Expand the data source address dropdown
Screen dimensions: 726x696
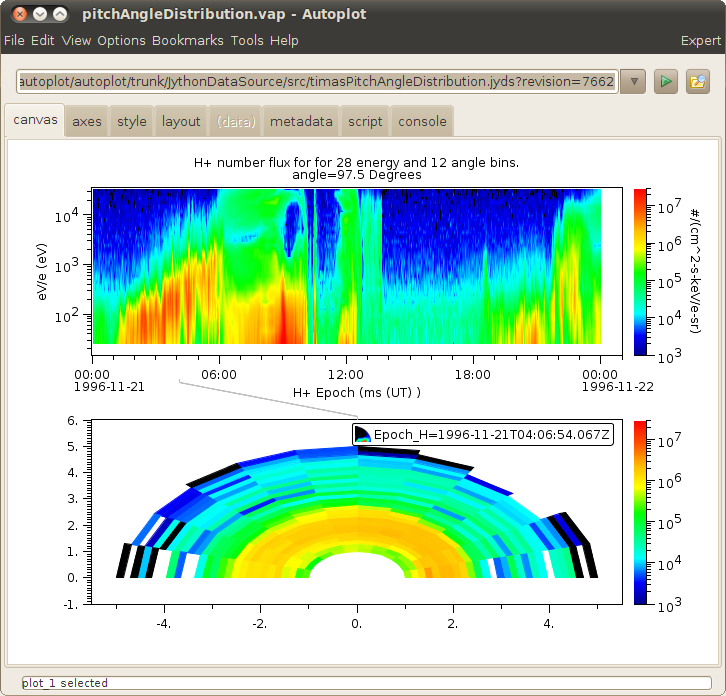tap(632, 81)
